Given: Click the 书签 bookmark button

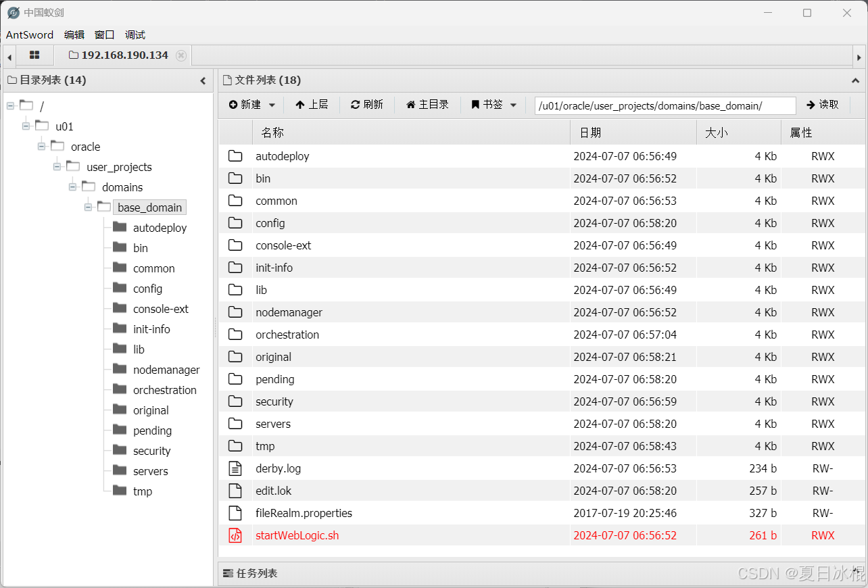Looking at the screenshot, I should click(487, 105).
